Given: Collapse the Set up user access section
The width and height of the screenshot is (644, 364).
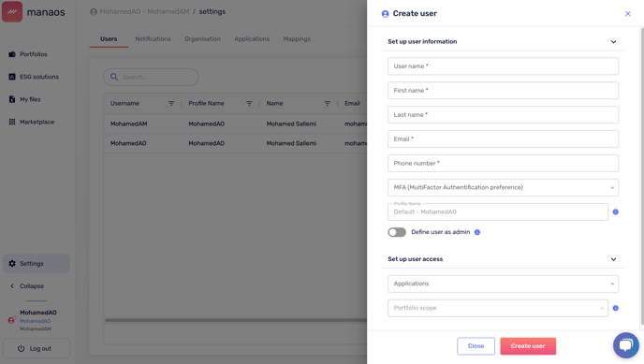Looking at the screenshot, I should click(x=613, y=259).
